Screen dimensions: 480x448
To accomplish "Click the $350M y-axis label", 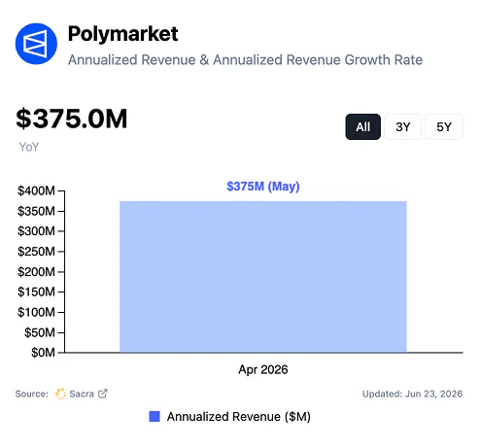I will [x=36, y=211].
